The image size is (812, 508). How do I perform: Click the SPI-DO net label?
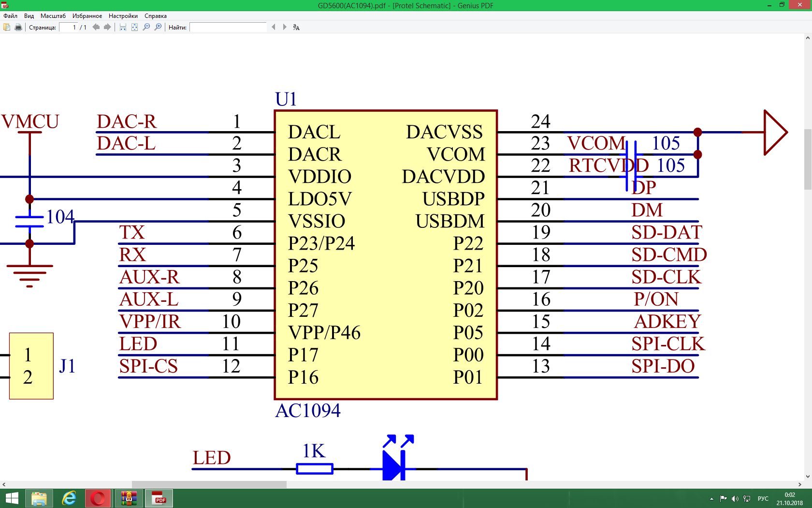pos(663,366)
